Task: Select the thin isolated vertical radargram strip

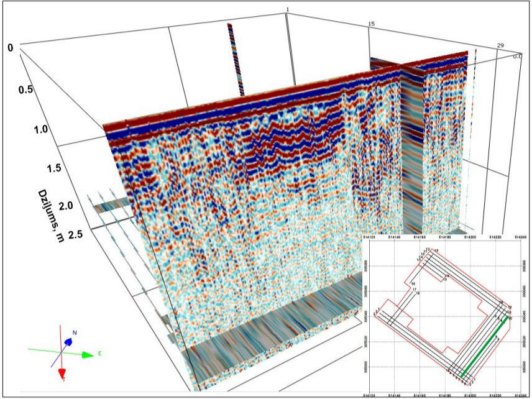Action: point(234,59)
